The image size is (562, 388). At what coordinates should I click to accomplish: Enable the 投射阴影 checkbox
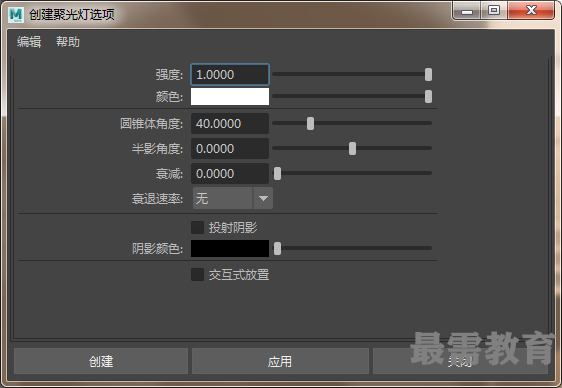pos(197,227)
